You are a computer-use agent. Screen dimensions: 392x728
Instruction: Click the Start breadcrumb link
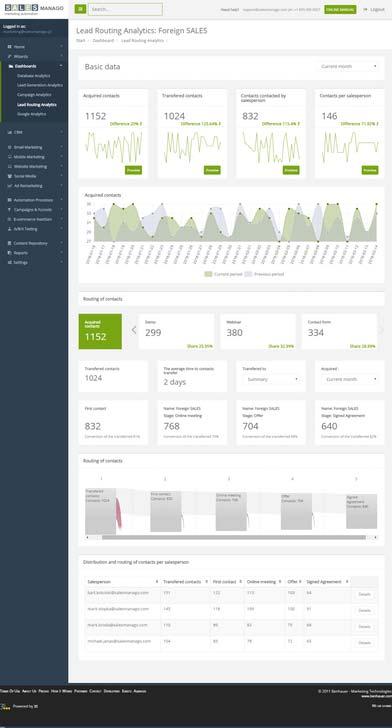tap(80, 41)
